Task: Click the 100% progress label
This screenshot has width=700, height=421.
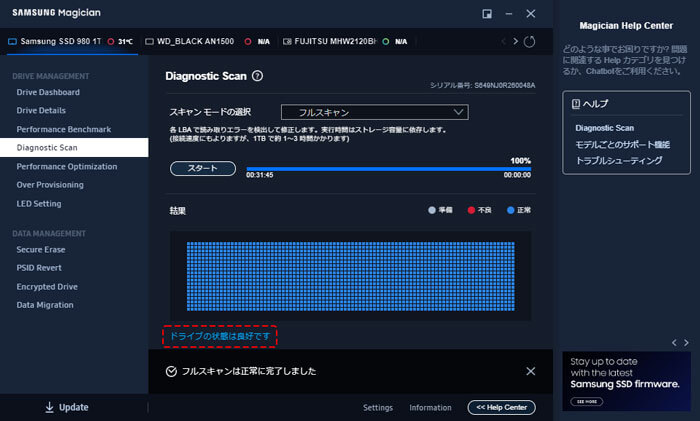Action: pyautogui.click(x=521, y=161)
